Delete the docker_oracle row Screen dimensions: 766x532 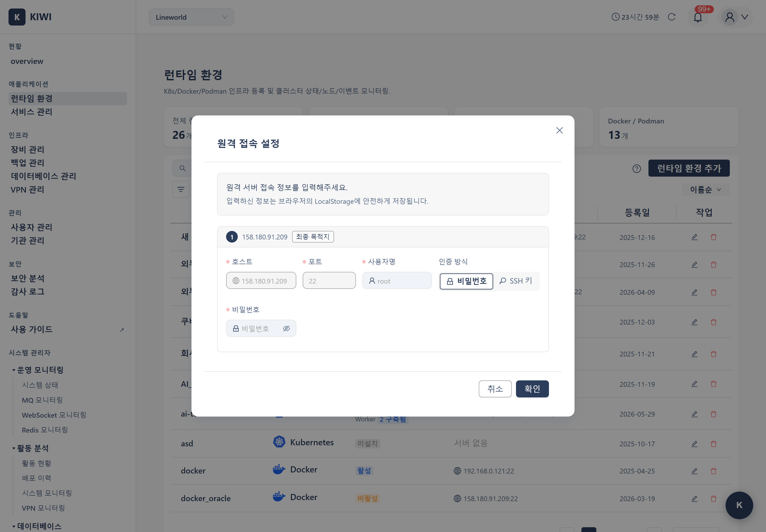click(713, 499)
